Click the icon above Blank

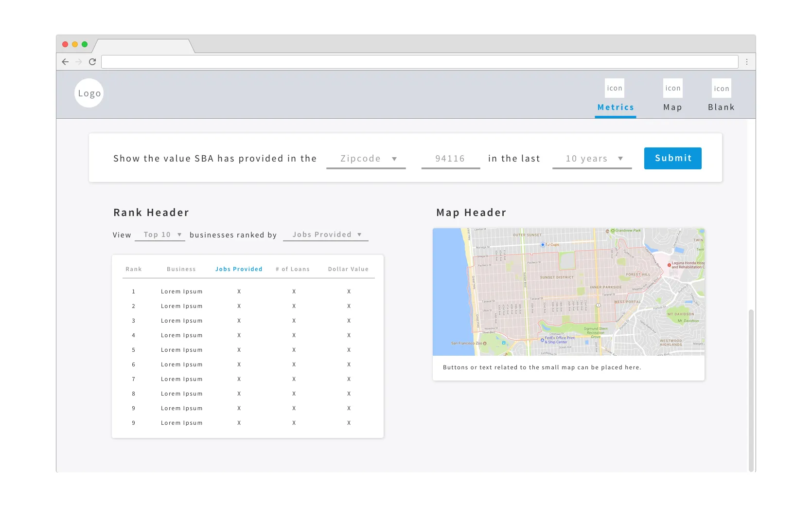click(722, 88)
